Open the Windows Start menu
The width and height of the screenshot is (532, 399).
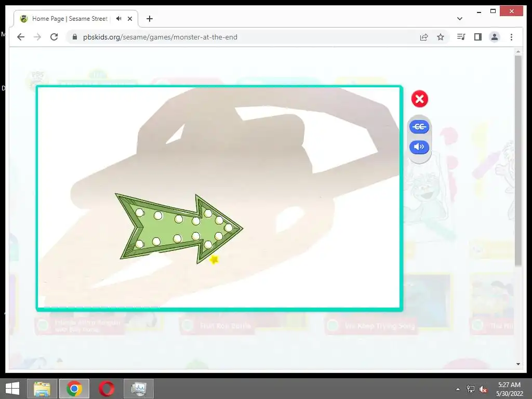coord(12,389)
